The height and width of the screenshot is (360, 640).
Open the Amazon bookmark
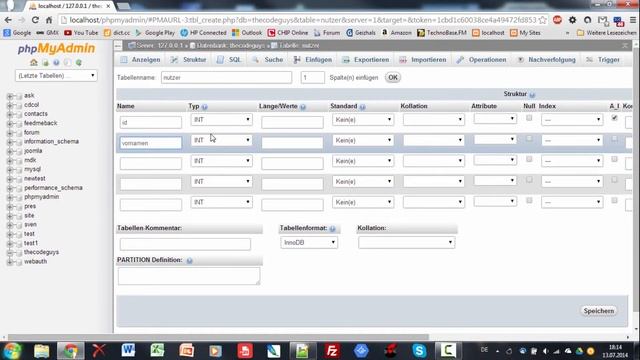click(397, 33)
